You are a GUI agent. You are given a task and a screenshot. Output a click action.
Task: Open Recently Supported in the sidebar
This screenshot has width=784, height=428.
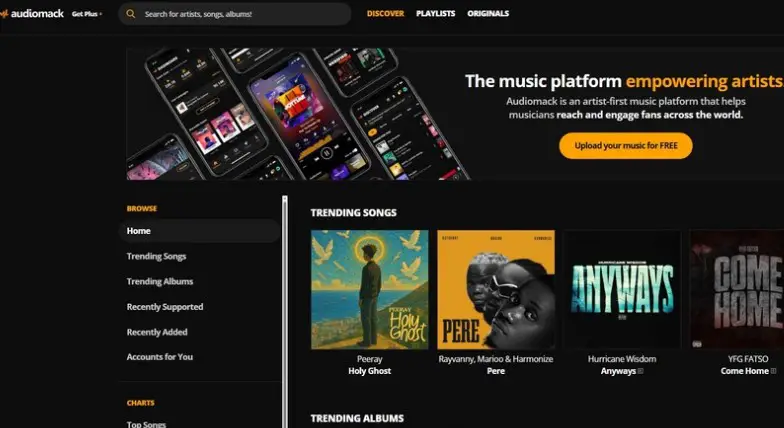pos(165,307)
